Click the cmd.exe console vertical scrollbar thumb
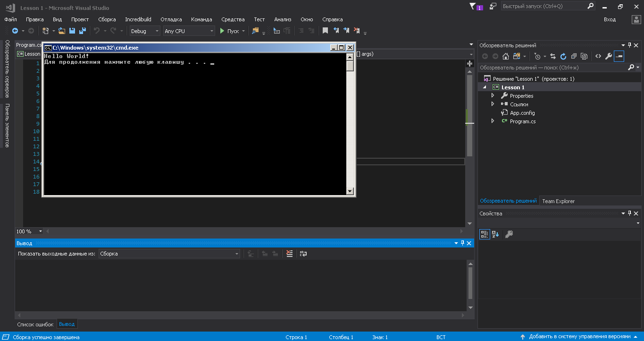The image size is (644, 341). pos(350,66)
